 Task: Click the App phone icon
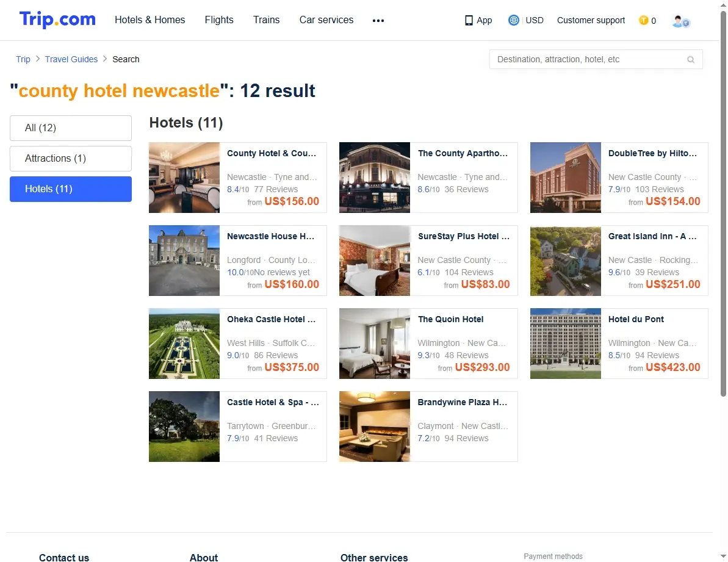click(x=469, y=20)
